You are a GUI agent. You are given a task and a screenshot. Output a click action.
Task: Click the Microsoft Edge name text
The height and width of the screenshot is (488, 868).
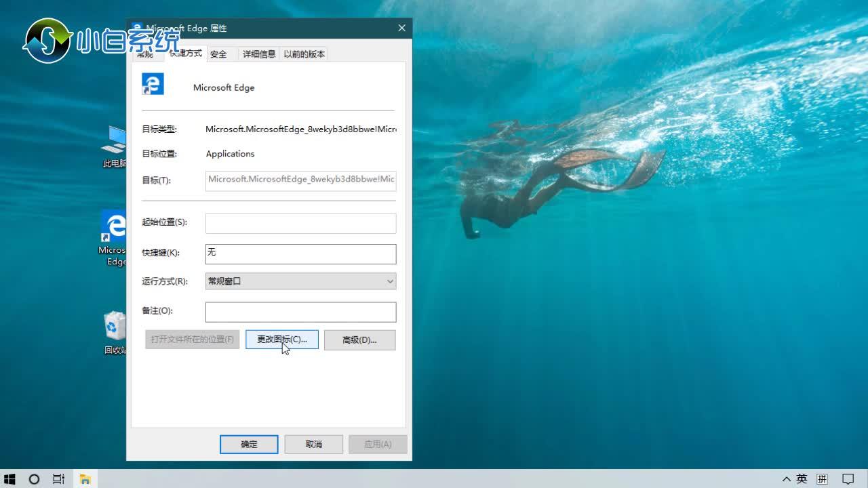224,87
